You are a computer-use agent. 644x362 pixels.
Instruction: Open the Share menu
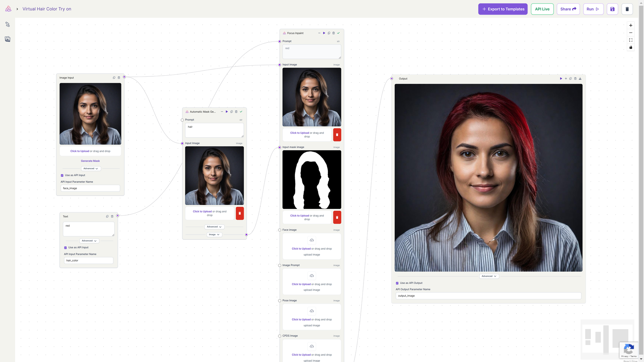click(x=568, y=9)
